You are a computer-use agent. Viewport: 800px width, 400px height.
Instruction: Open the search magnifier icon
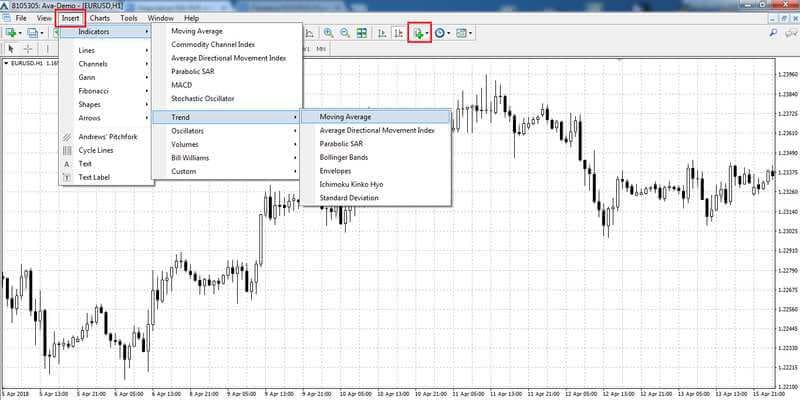pyautogui.click(x=773, y=33)
